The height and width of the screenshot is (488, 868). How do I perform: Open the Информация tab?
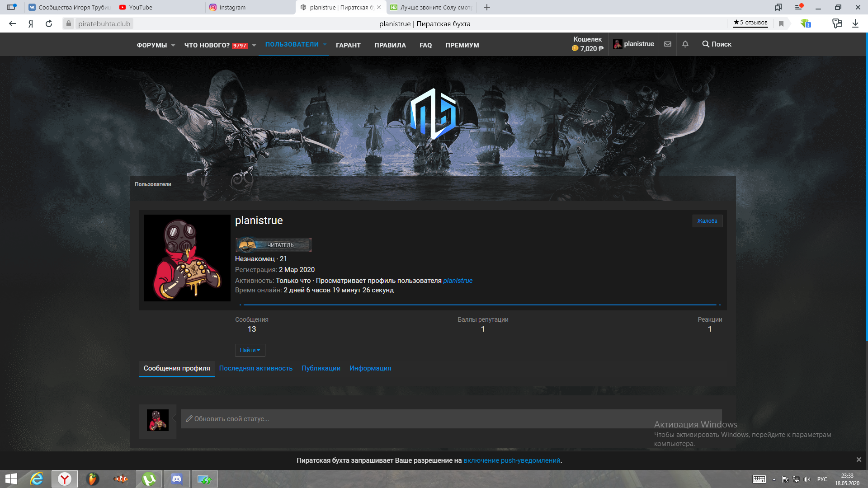point(370,368)
